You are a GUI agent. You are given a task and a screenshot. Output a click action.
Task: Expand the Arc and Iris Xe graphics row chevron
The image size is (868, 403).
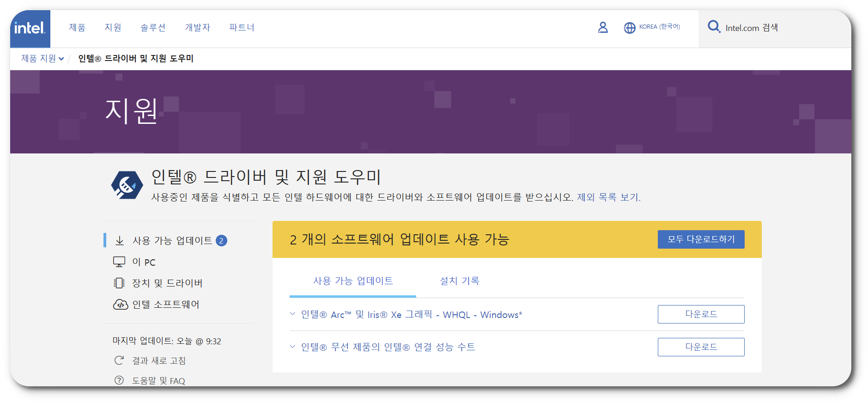pos(292,314)
